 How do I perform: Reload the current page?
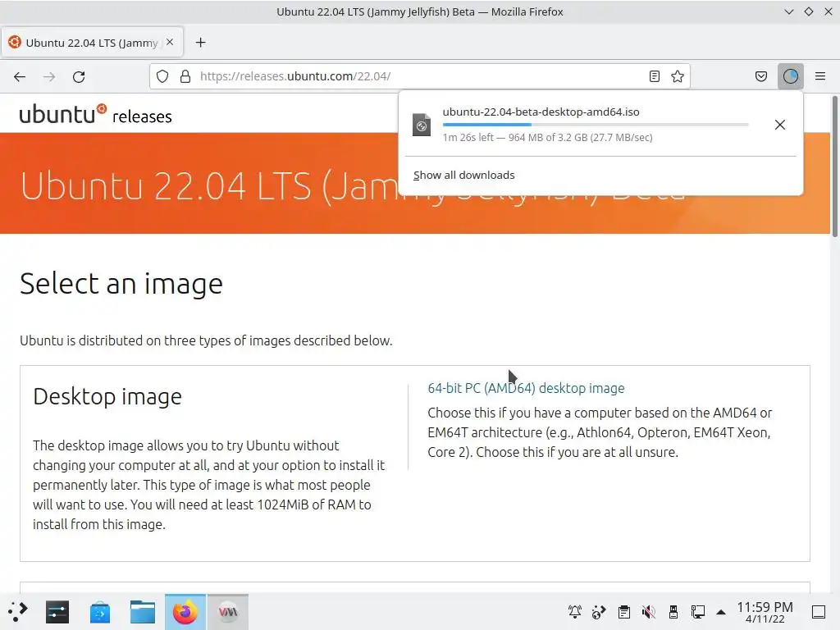tap(79, 76)
